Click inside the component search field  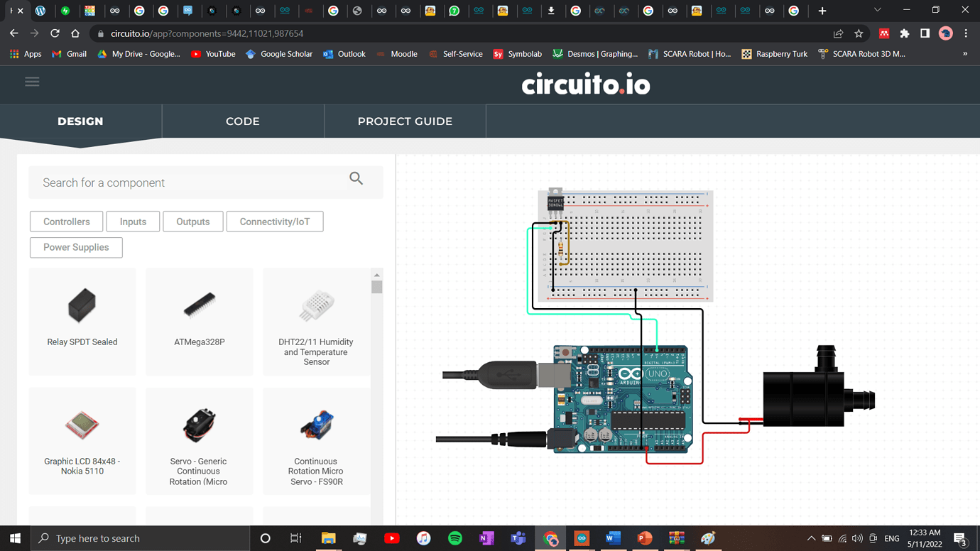[x=178, y=182]
